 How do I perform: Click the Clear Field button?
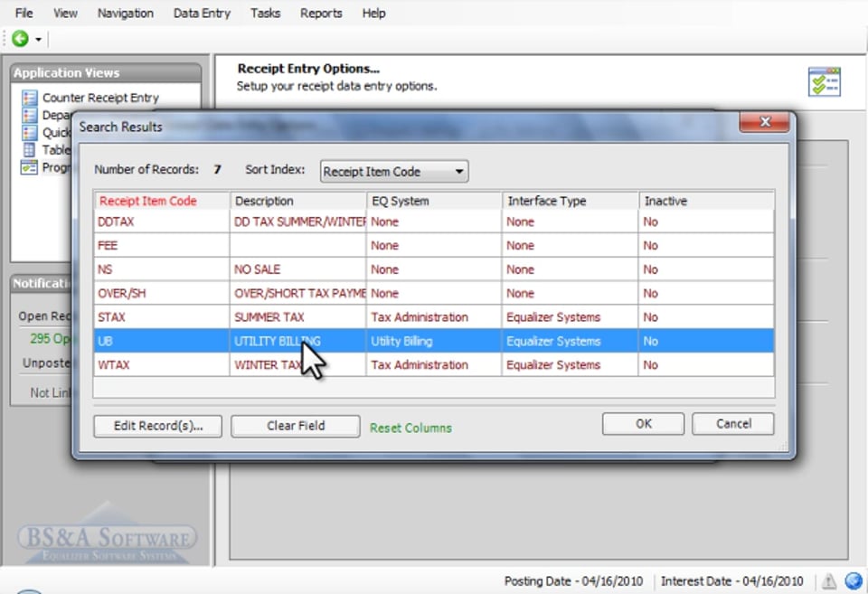pos(296,426)
